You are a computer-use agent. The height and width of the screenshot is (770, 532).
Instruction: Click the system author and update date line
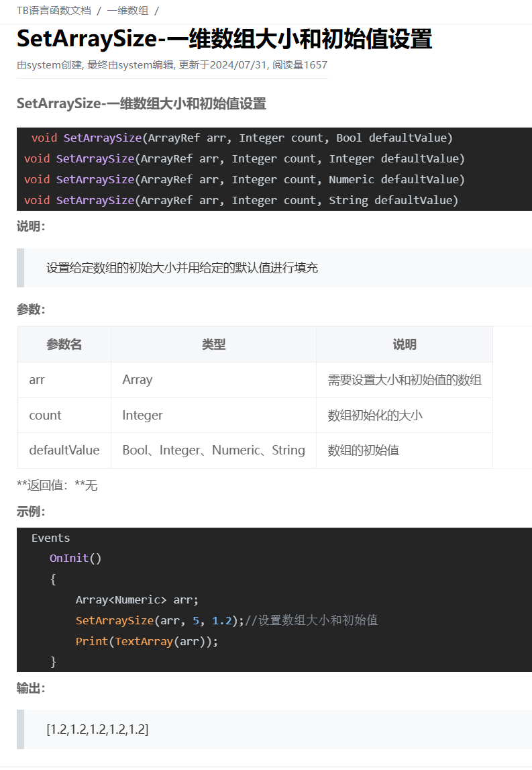click(172, 65)
